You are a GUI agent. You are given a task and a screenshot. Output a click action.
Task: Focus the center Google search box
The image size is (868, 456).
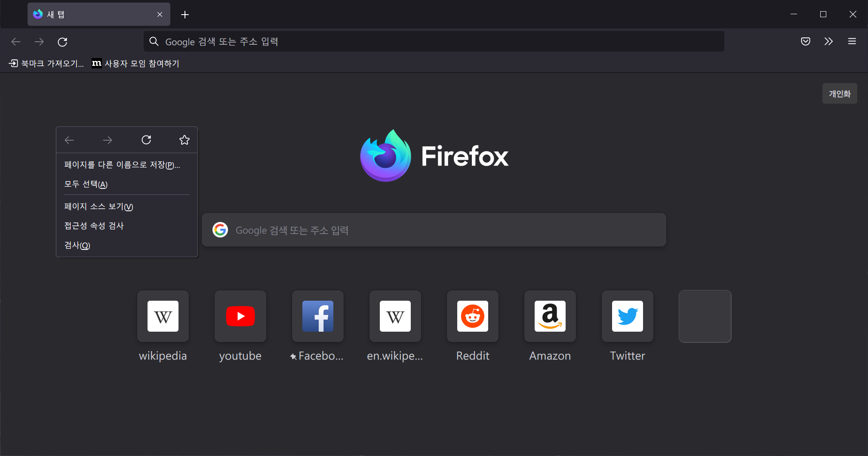pos(434,230)
